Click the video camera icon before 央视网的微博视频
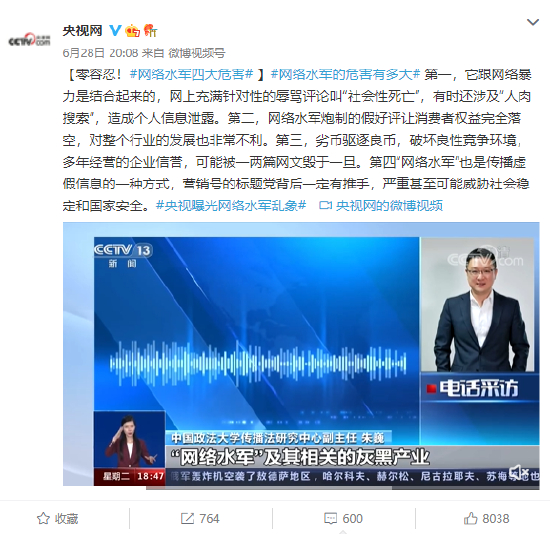Image resolution: width=550 pixels, height=534 pixels. click(326, 206)
